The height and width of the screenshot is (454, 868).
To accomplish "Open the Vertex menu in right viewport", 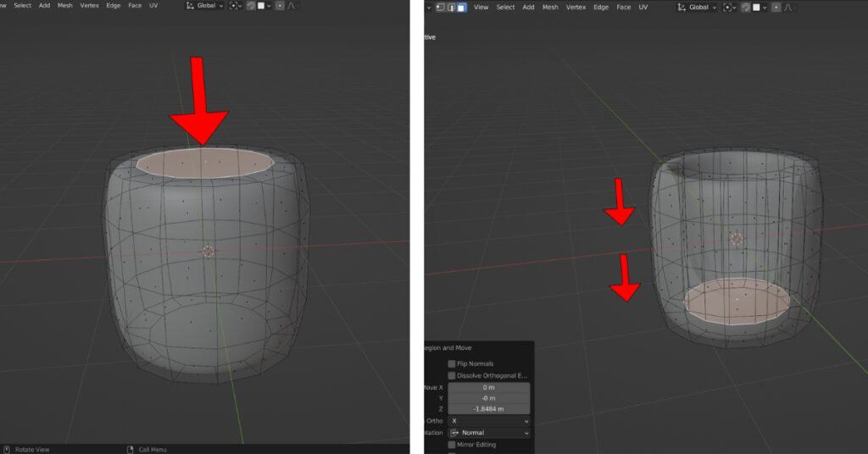I will pos(576,7).
